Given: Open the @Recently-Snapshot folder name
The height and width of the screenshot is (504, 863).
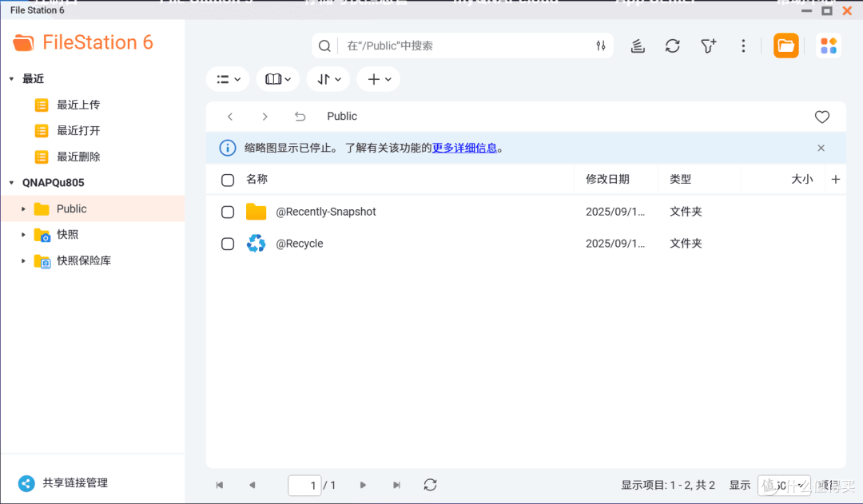Looking at the screenshot, I should [326, 212].
